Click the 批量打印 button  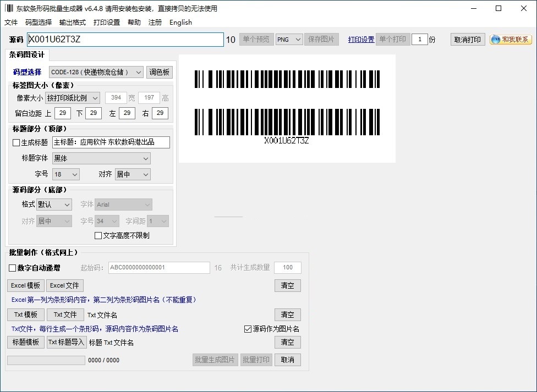tap(256, 360)
